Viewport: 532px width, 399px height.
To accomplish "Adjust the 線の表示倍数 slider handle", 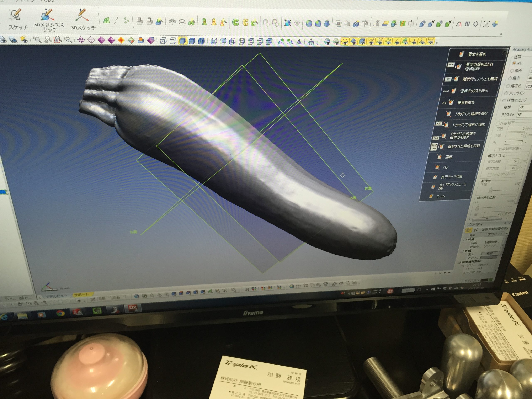I will point(477,208).
